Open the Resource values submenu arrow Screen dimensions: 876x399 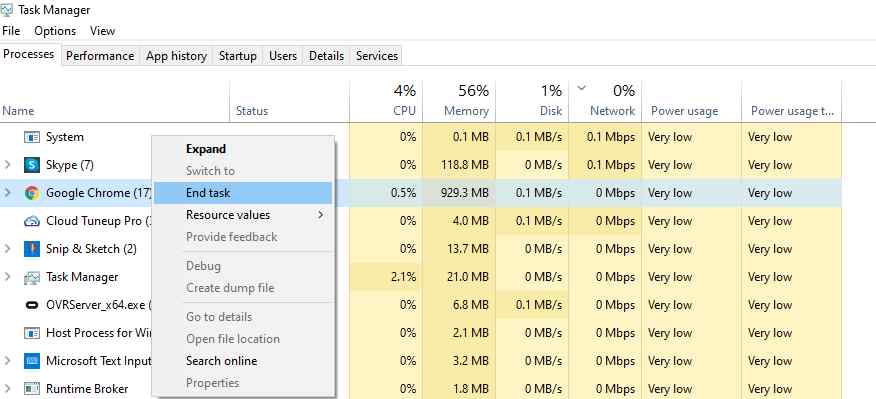321,215
